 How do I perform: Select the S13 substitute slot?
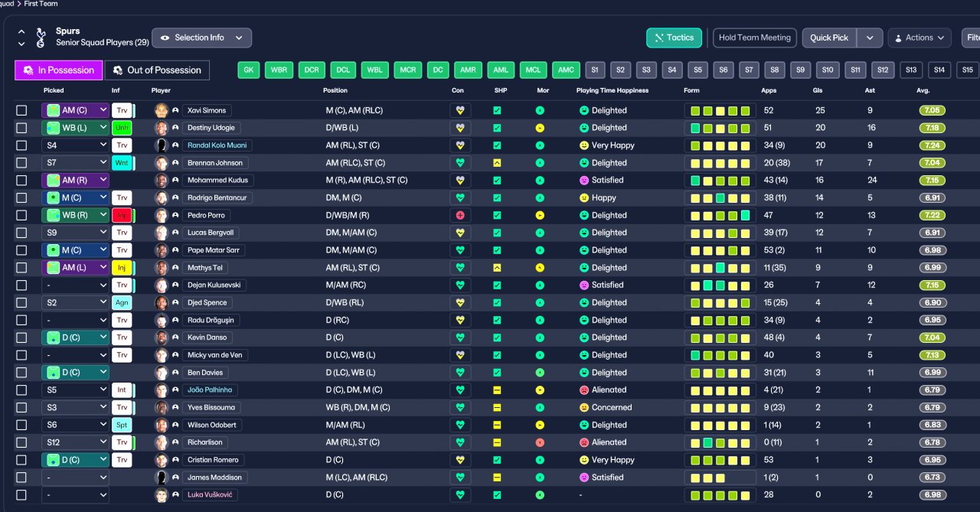(911, 70)
